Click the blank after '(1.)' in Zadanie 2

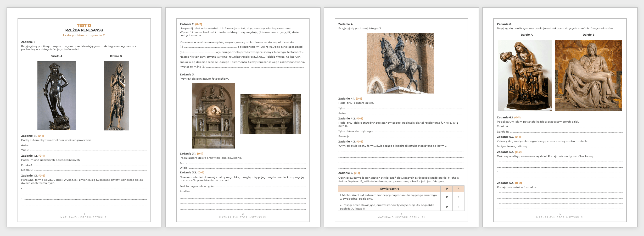tap(210, 47)
